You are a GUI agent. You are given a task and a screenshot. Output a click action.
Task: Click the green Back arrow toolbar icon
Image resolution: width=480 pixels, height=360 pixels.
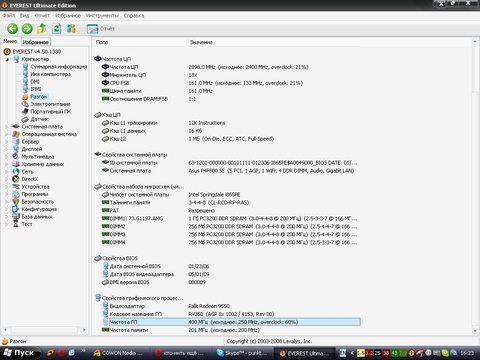point(13,29)
